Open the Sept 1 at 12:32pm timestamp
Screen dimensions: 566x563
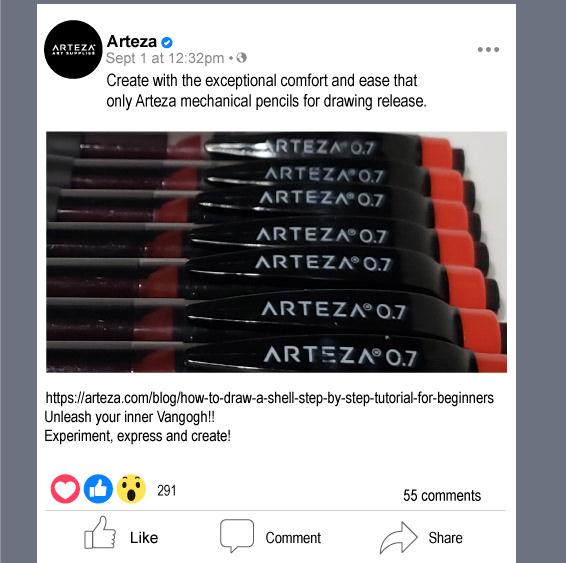click(165, 58)
